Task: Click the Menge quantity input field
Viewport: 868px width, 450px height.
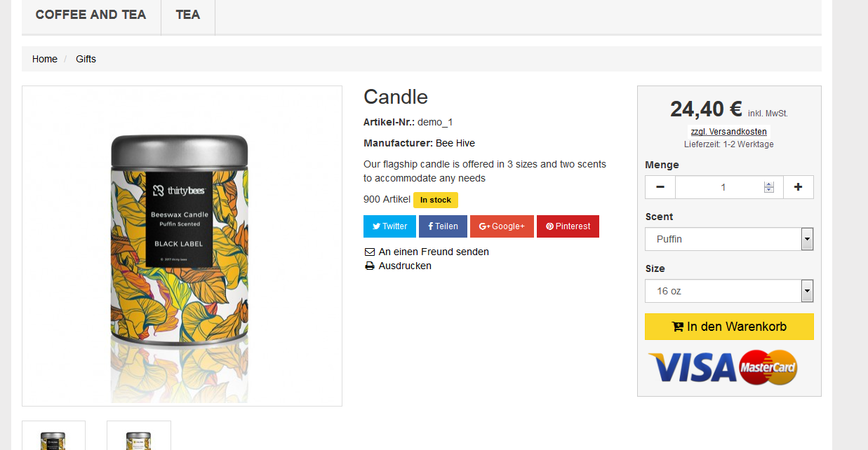Action: [719, 187]
